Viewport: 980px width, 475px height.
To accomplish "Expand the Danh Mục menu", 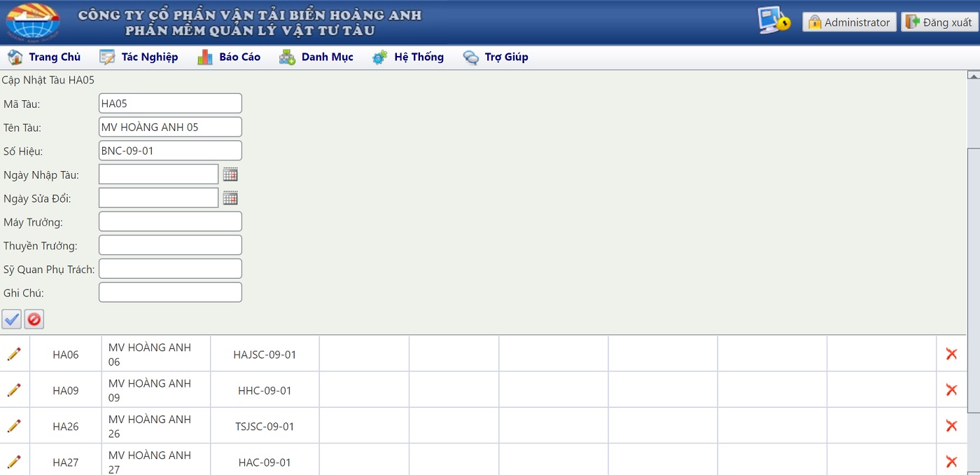I will 316,57.
